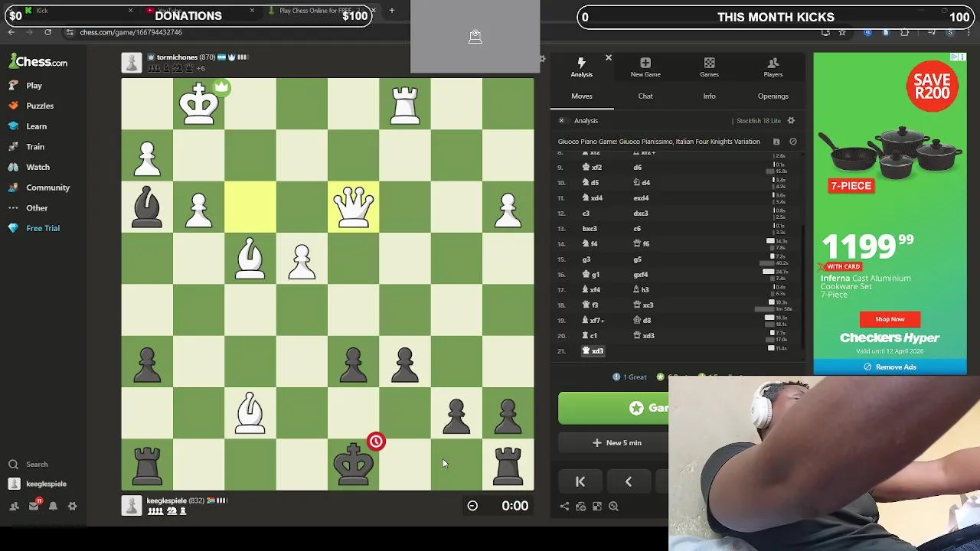This screenshot has width=980, height=551.
Task: Select the Analysis tab with lightning icon
Action: 581,67
